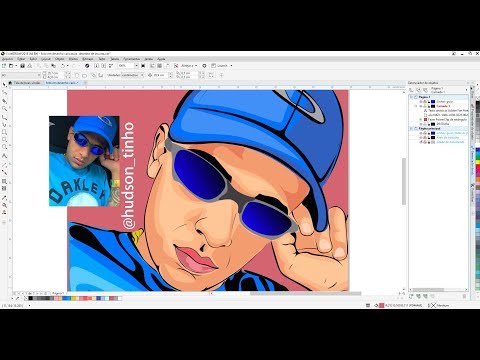Select the Shape tool
Screen dimensions: 480x360
(x=4, y=92)
